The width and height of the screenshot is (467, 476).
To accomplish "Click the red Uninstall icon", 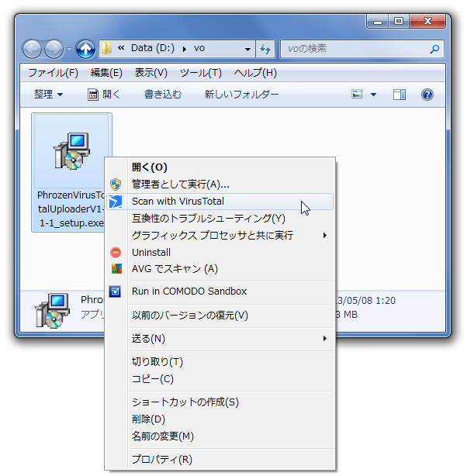I will (116, 253).
